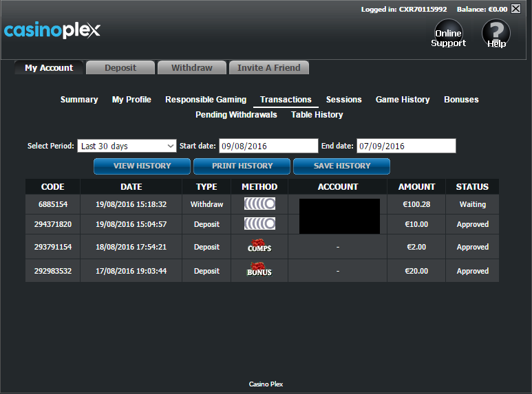Click the Start date field
This screenshot has height=394, width=532.
pos(268,146)
